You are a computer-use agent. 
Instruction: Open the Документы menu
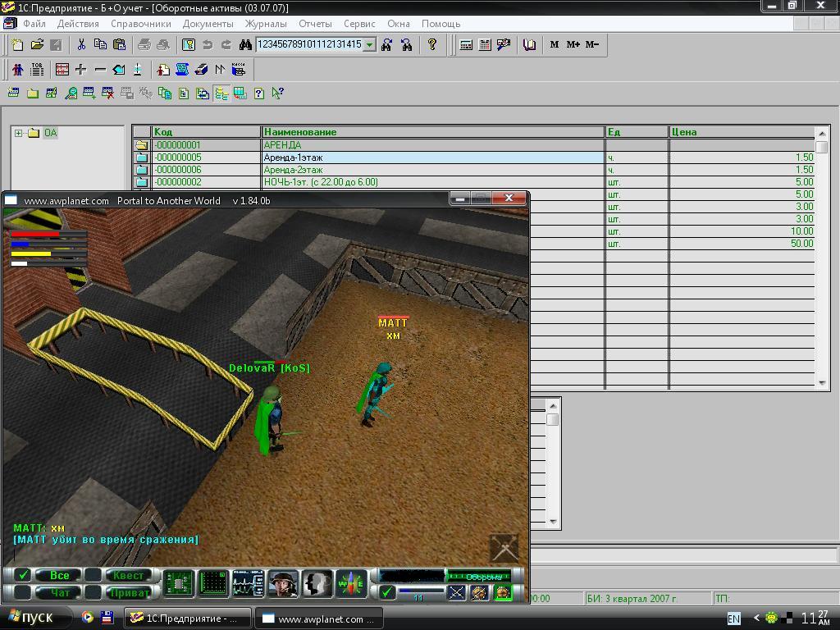pyautogui.click(x=208, y=24)
